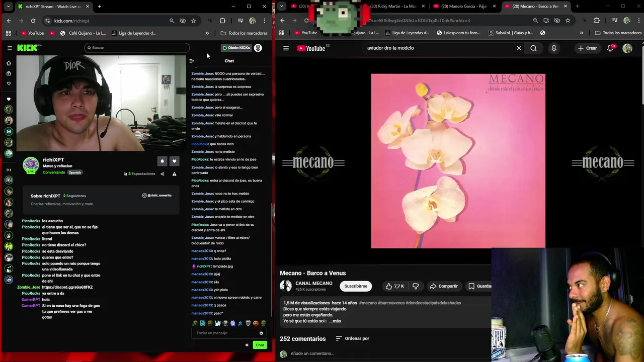Clear the YouTube search box text
Viewport: 644px width, 362px height.
[x=519, y=48]
